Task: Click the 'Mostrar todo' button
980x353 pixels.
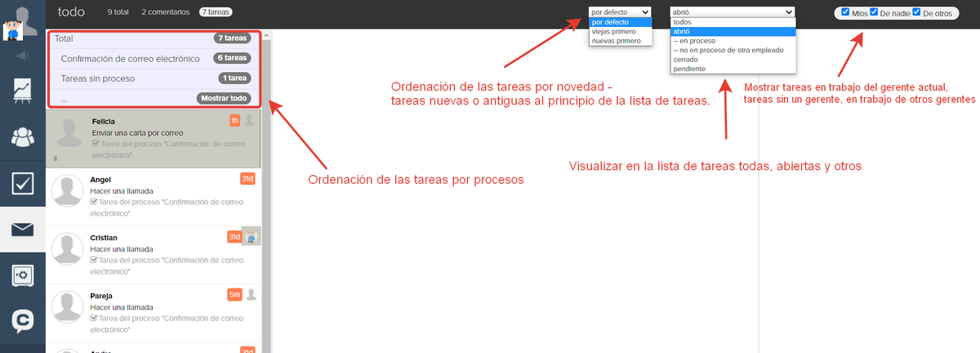Action: (222, 98)
